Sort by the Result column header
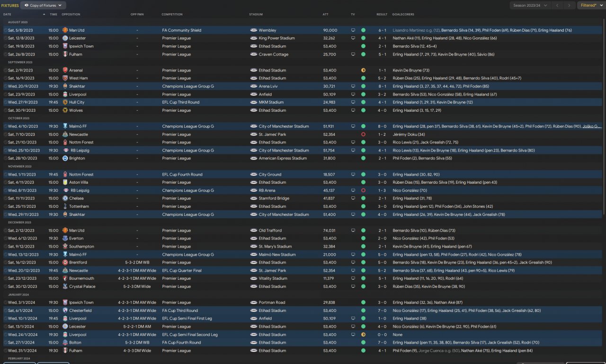 382,15
